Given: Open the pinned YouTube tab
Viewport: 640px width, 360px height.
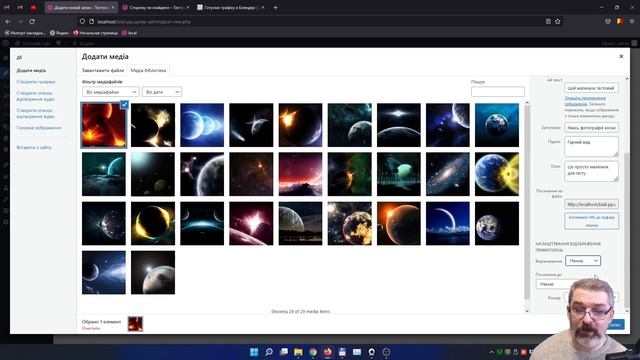Looking at the screenshot, I should pos(33,7).
